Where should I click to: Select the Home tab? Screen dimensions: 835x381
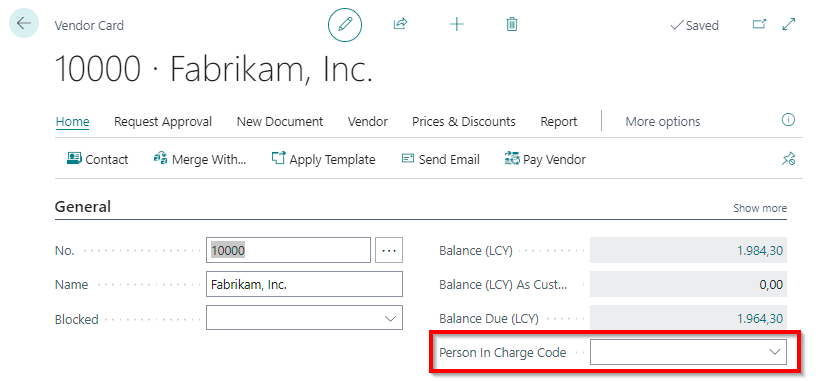(72, 121)
